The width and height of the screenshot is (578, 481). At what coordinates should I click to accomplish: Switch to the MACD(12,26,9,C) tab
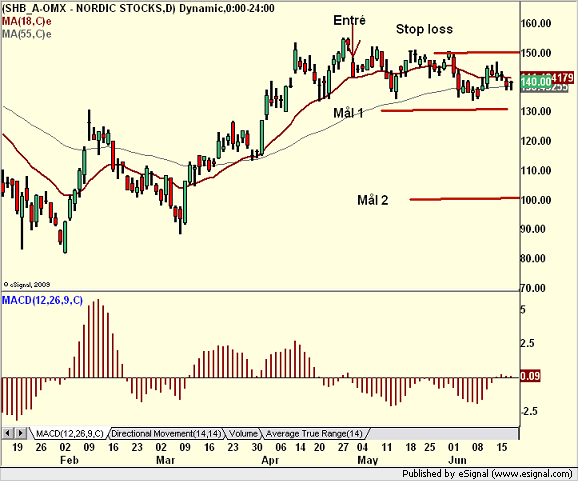[x=69, y=433]
